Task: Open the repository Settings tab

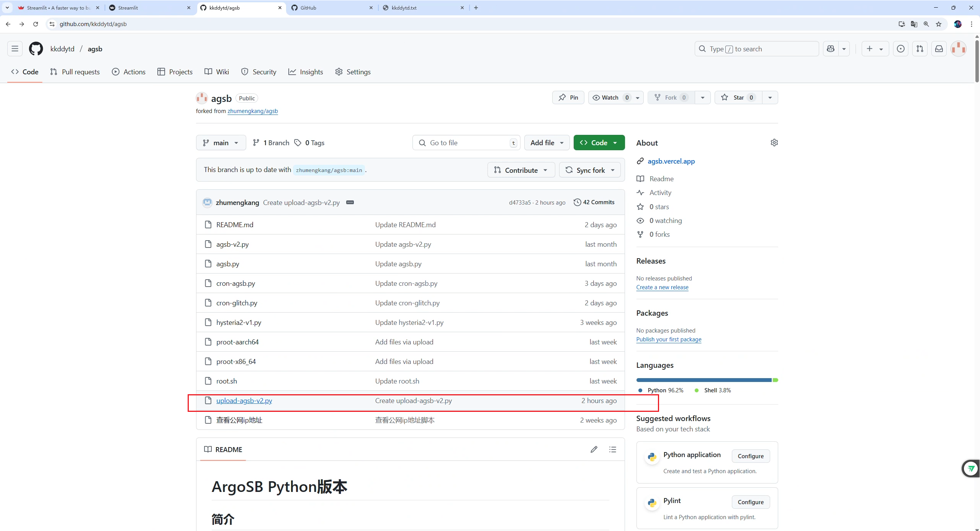Action: point(353,72)
